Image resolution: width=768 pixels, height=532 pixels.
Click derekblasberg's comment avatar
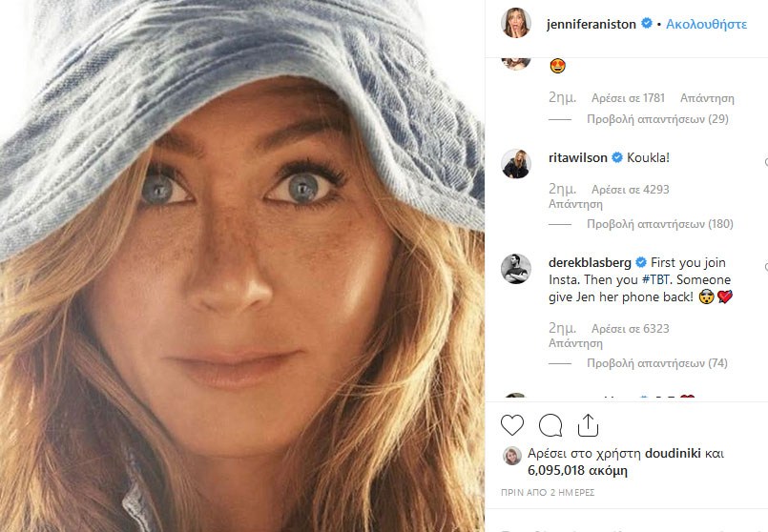click(516, 269)
